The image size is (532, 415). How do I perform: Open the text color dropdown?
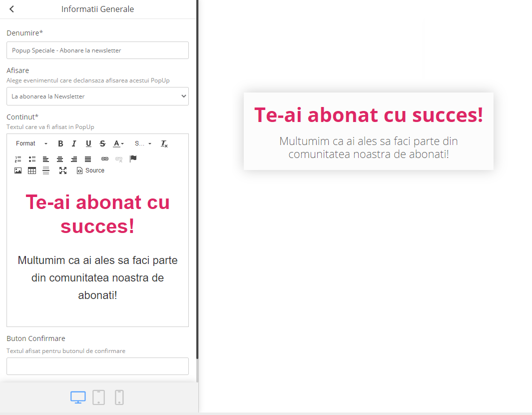(118, 143)
